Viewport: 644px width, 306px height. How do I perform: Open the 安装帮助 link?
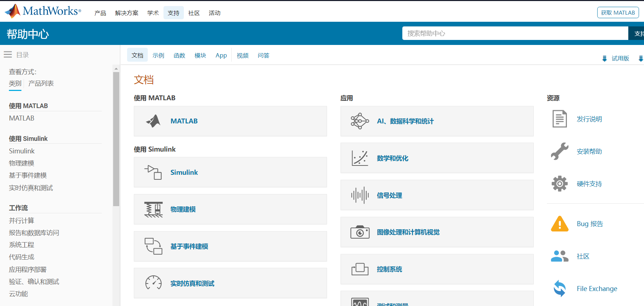click(589, 151)
